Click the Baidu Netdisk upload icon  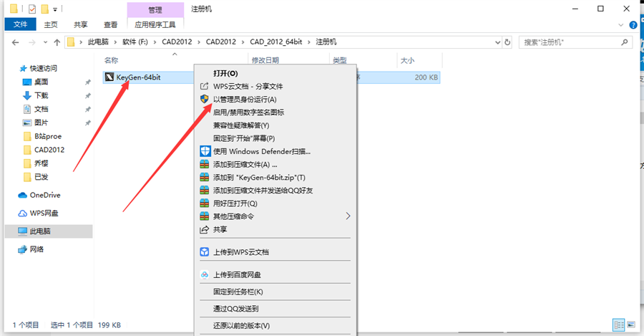click(x=205, y=274)
